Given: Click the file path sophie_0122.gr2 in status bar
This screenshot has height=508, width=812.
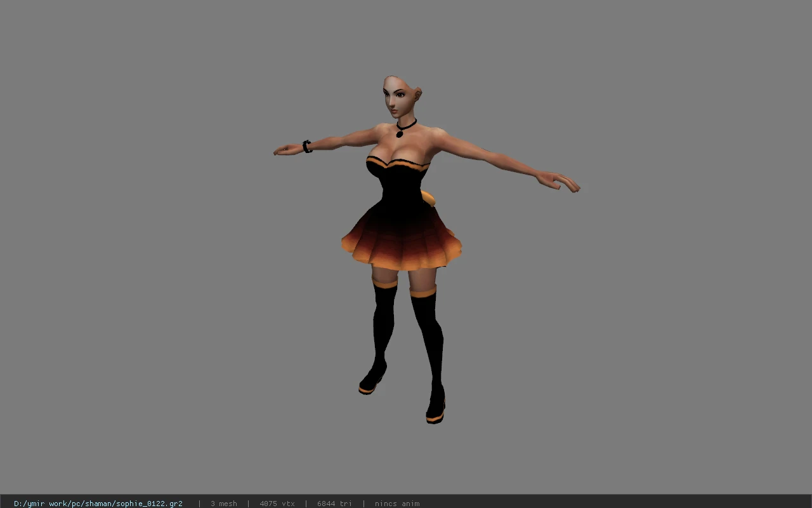Looking at the screenshot, I should click(98, 504).
